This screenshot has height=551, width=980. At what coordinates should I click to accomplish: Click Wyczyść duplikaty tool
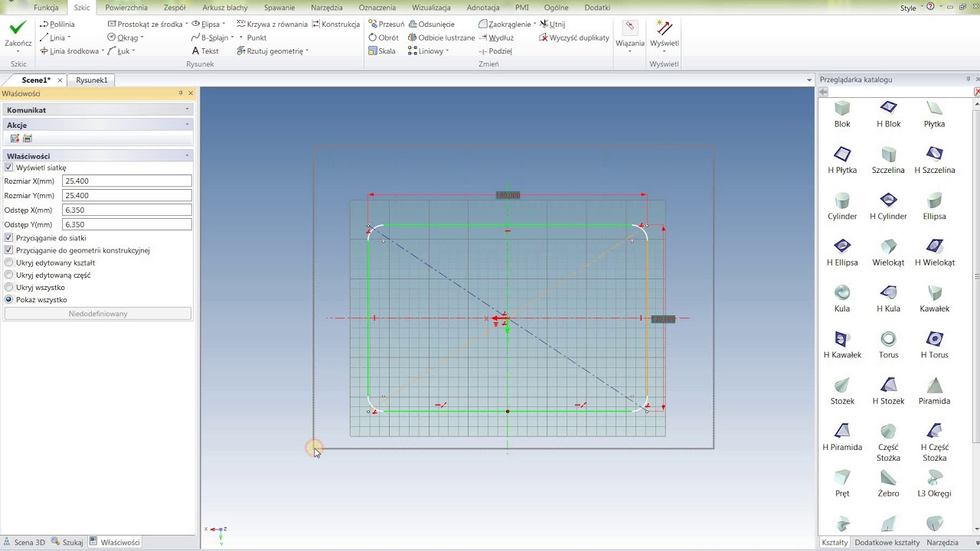coord(574,37)
